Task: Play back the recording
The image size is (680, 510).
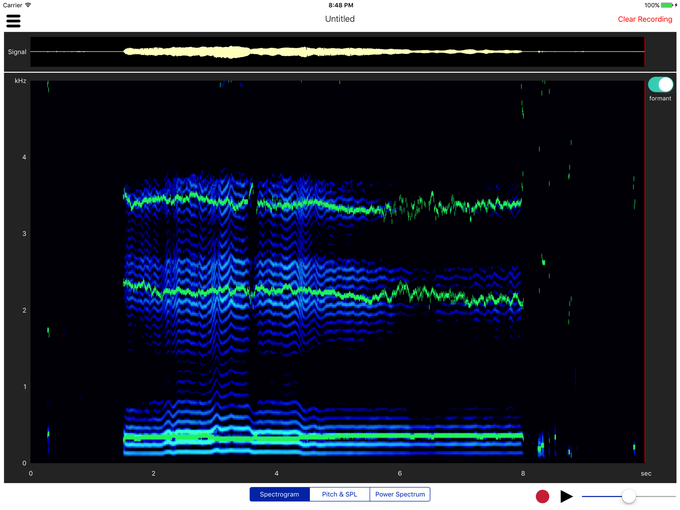Action: (x=566, y=496)
